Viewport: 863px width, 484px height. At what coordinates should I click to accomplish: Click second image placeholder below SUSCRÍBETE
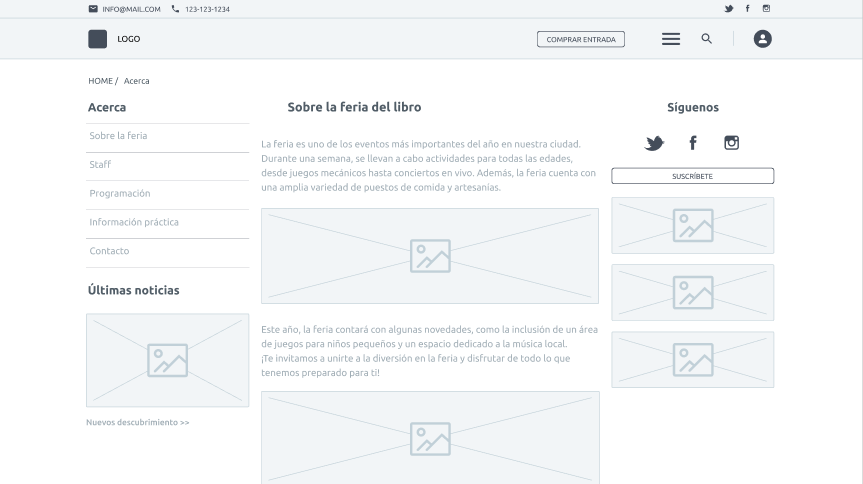coord(692,292)
